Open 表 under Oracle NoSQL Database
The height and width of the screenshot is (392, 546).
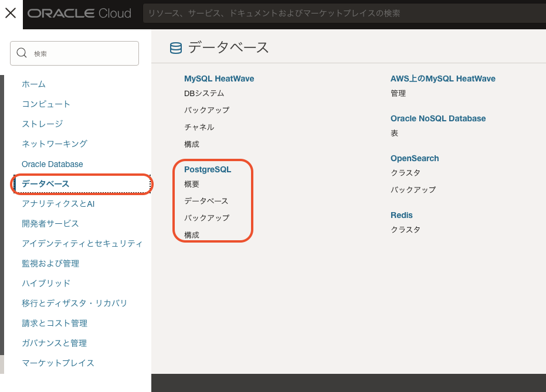pos(394,133)
